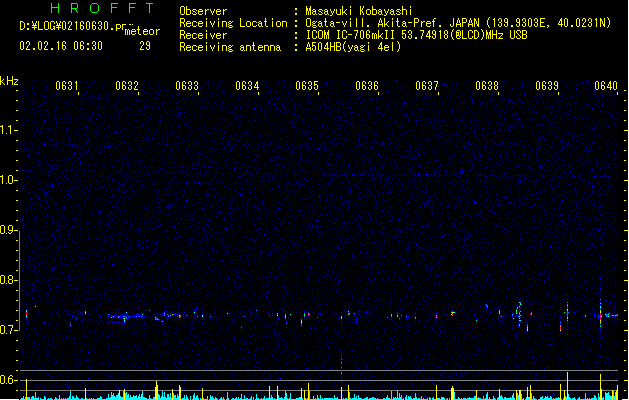Click the 'Receiving Location' label
Screen dimensions: 629x400
pos(233,23)
